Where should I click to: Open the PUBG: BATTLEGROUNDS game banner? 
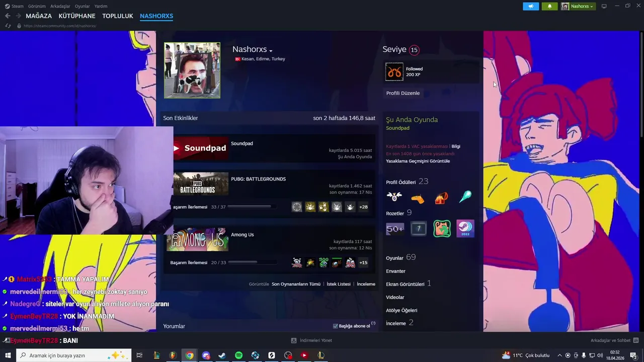tap(201, 184)
